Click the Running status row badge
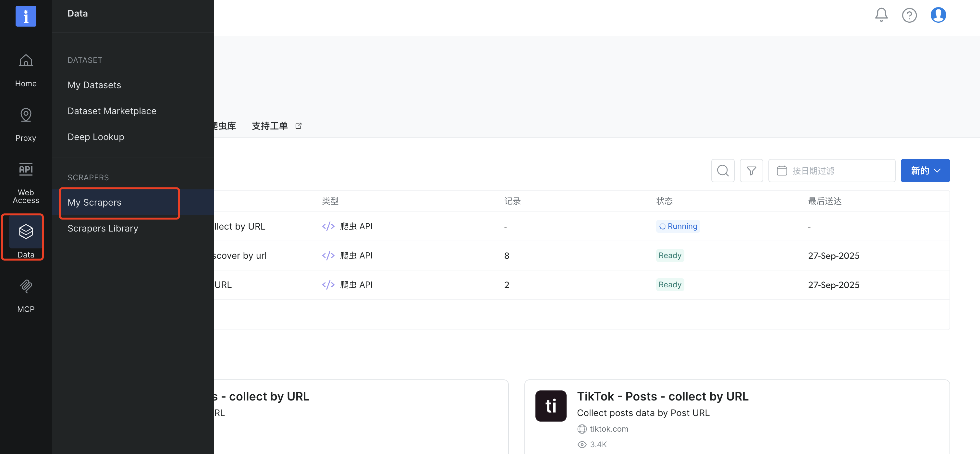The height and width of the screenshot is (454, 980). (678, 226)
